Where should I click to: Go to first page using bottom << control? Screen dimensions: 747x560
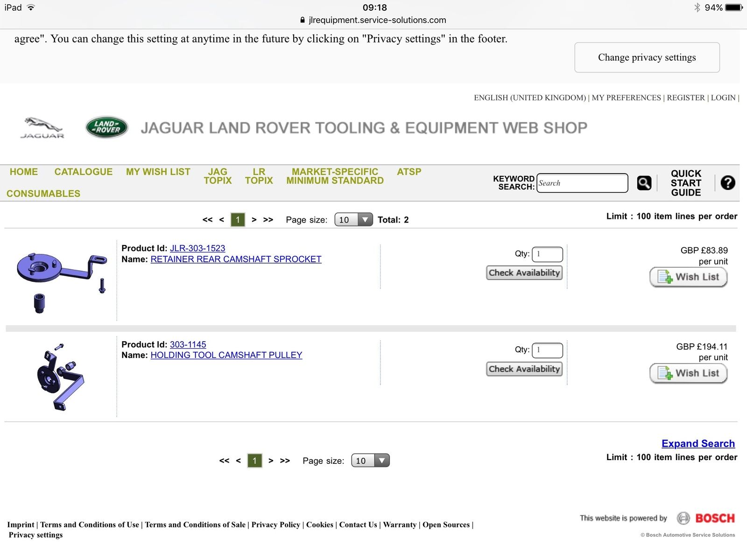pos(224,461)
